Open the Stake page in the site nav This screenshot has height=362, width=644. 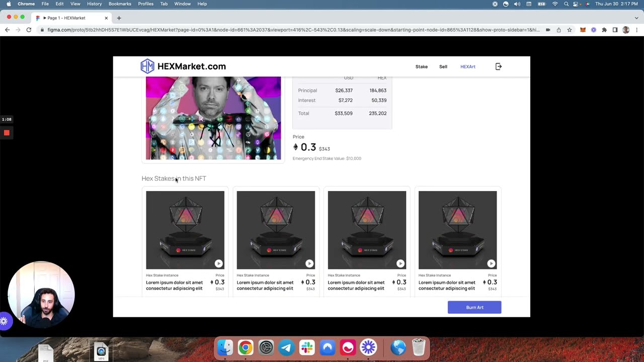(422, 66)
